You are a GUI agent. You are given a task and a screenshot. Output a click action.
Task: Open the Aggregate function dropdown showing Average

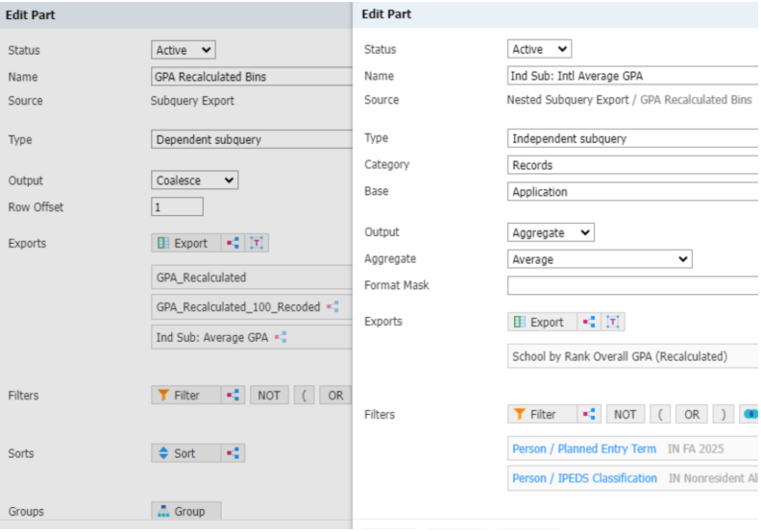tap(600, 259)
